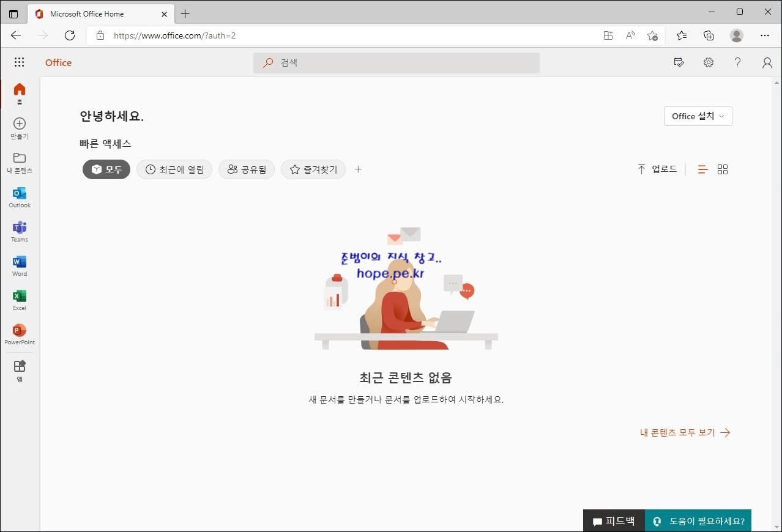Open the My Day calendar-check icon
Viewport: 782px width, 532px height.
pyautogui.click(x=679, y=62)
